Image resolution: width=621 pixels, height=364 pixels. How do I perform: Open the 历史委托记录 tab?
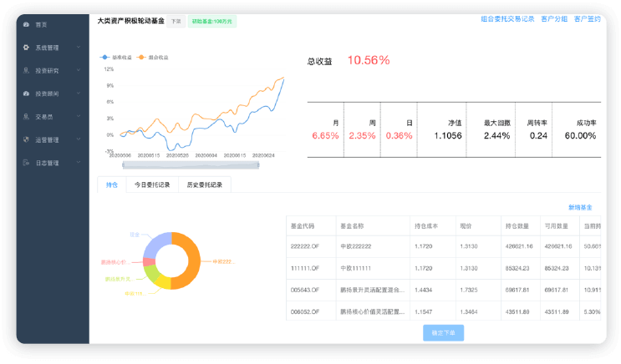pos(204,185)
